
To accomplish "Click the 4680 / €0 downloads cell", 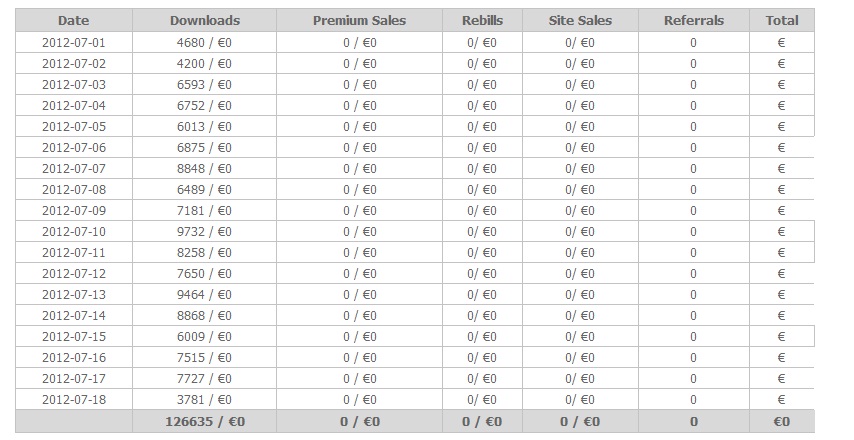I will [205, 43].
